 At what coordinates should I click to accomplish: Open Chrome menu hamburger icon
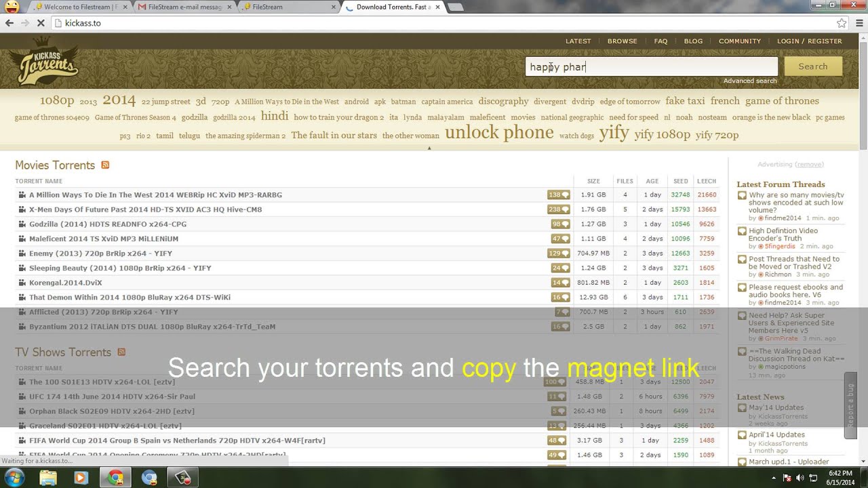pos(859,23)
